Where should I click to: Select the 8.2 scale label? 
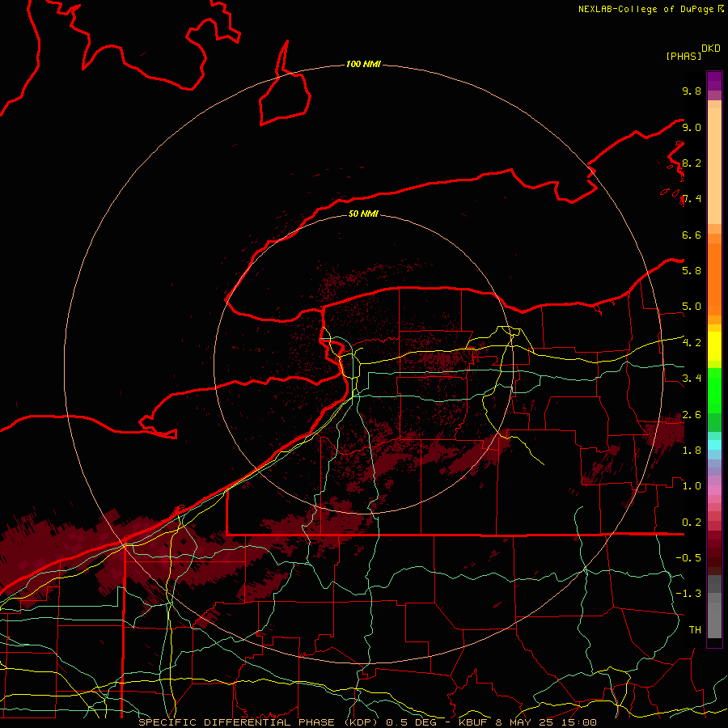[692, 163]
